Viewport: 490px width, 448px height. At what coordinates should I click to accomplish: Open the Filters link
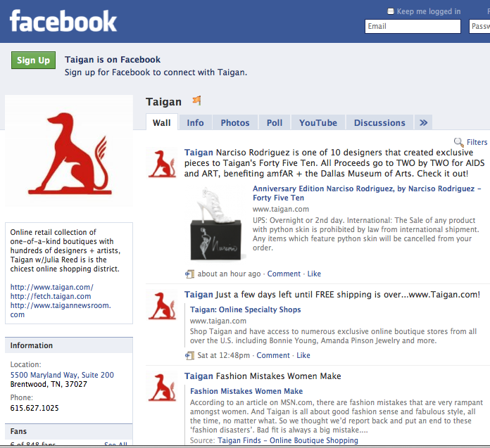[x=477, y=142]
